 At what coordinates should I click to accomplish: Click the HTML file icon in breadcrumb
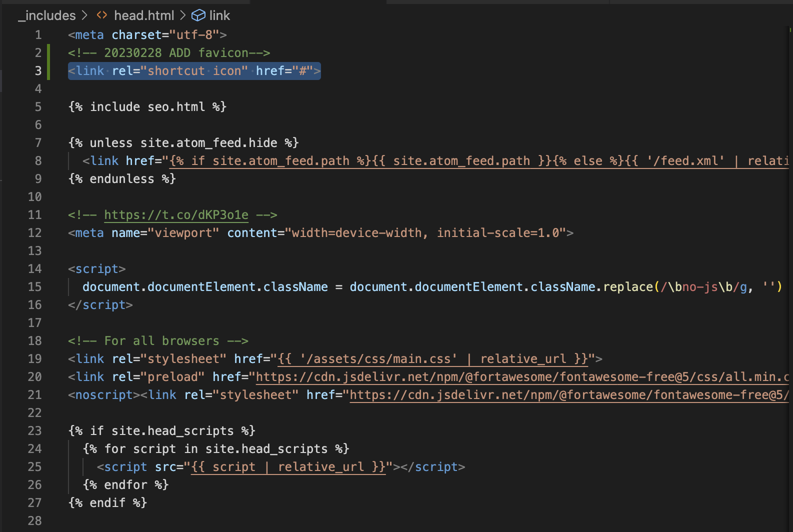pyautogui.click(x=102, y=15)
